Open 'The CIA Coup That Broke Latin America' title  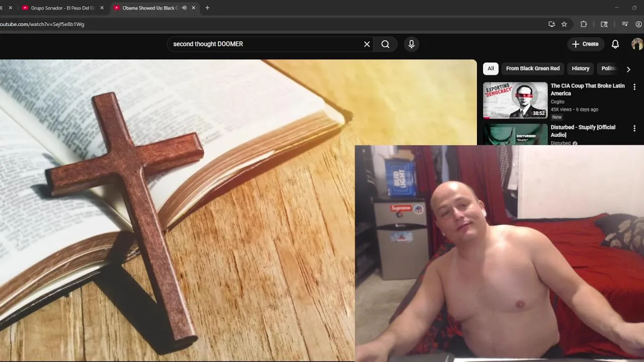588,89
